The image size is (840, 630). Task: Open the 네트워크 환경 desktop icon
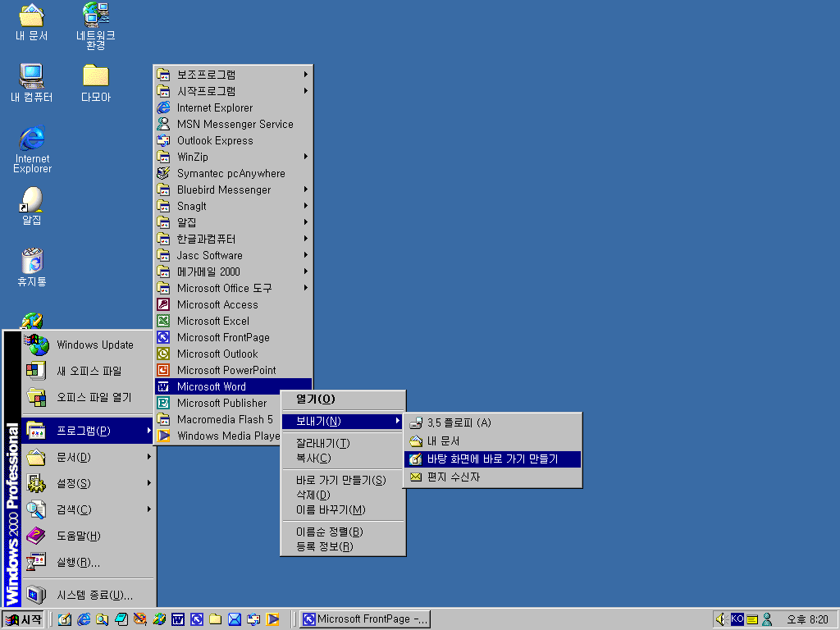pyautogui.click(x=95, y=25)
